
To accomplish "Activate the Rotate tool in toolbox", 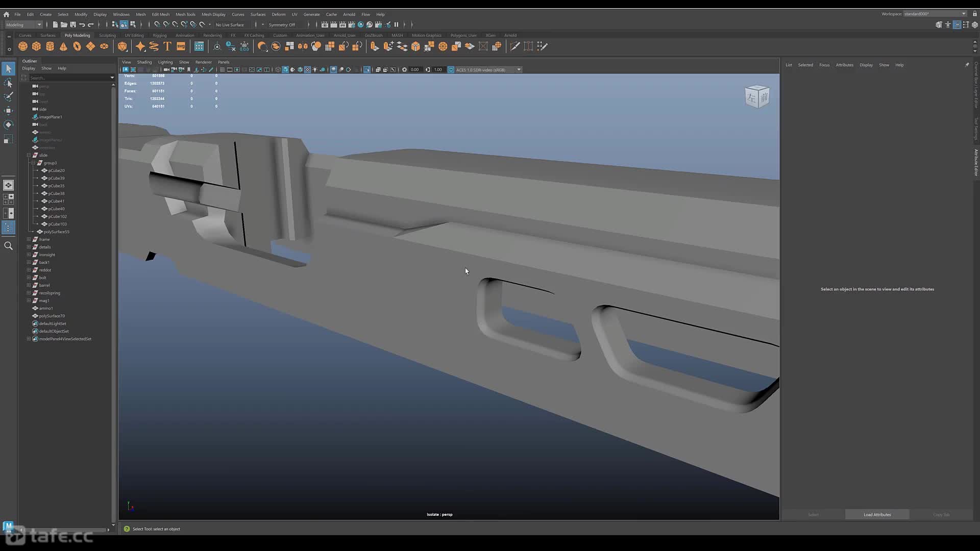I will (x=8, y=124).
